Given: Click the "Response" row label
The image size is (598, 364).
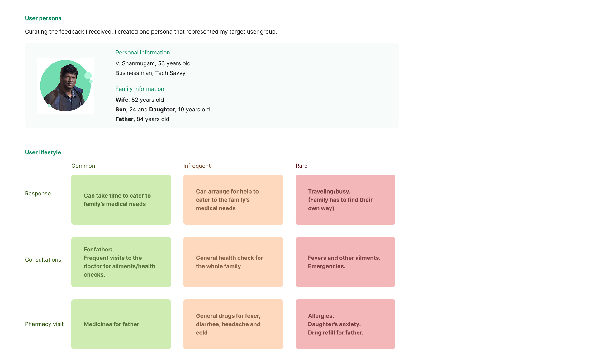Looking at the screenshot, I should click(38, 194).
